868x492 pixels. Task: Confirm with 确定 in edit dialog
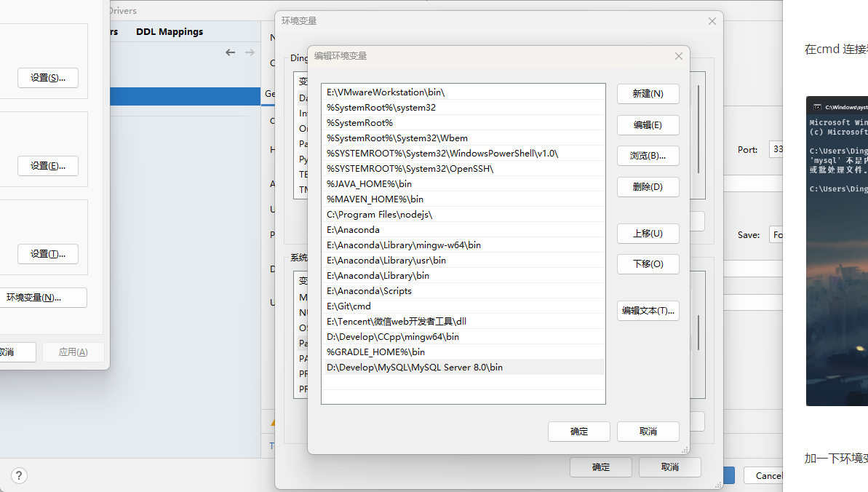[x=578, y=431]
